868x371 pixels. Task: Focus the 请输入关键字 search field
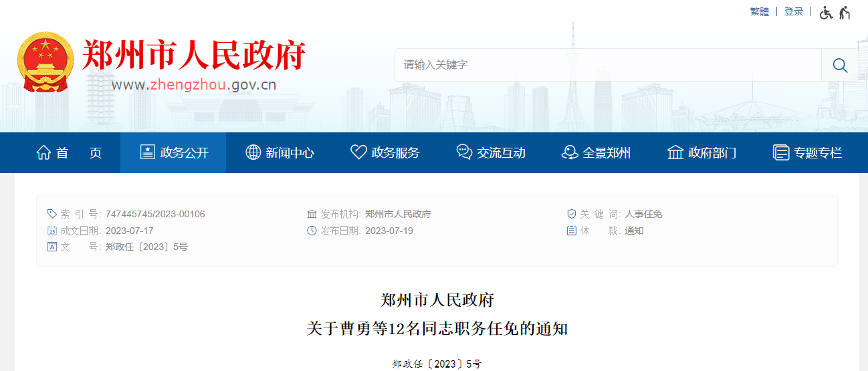coord(607,65)
